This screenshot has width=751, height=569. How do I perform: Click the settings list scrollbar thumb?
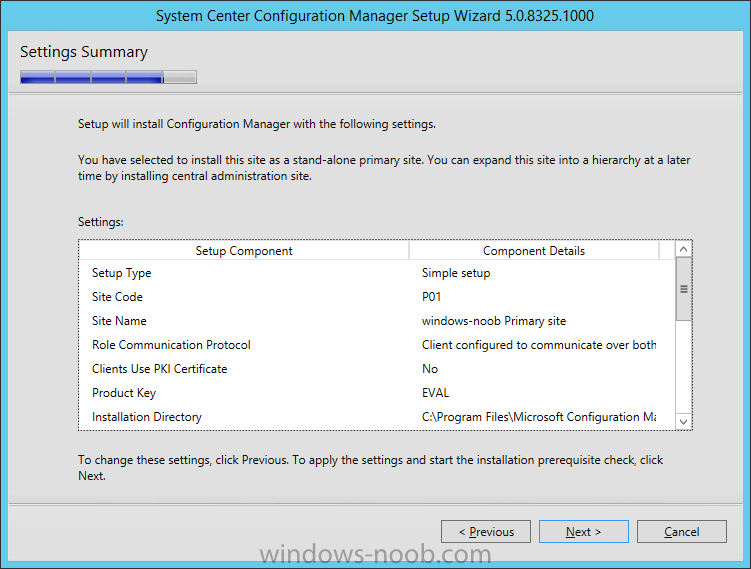(683, 289)
